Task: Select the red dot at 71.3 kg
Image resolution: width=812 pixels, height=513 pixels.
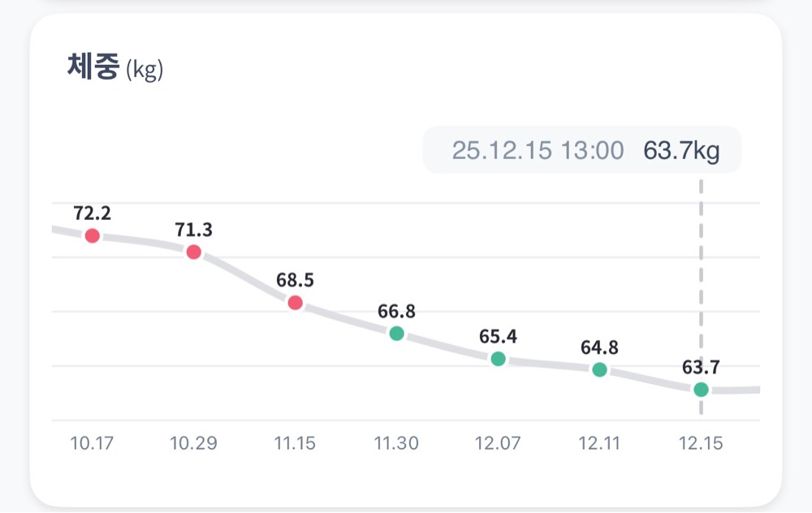Action: click(194, 252)
